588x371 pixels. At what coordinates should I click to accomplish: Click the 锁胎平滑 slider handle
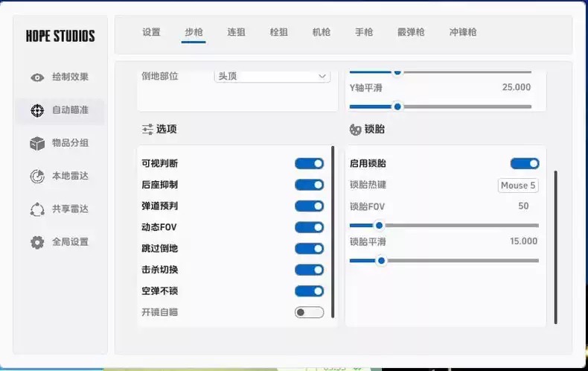(381, 261)
